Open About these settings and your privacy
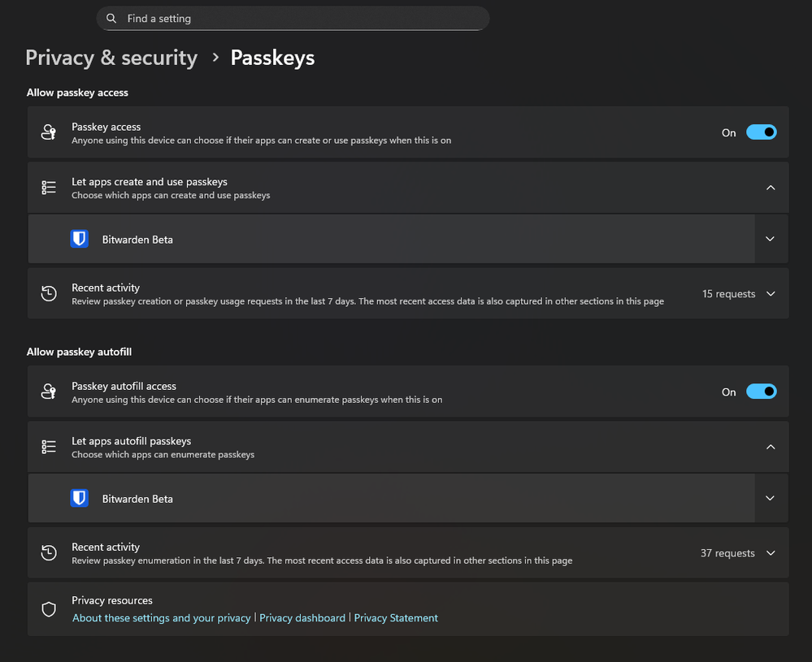This screenshot has width=812, height=662. click(162, 618)
